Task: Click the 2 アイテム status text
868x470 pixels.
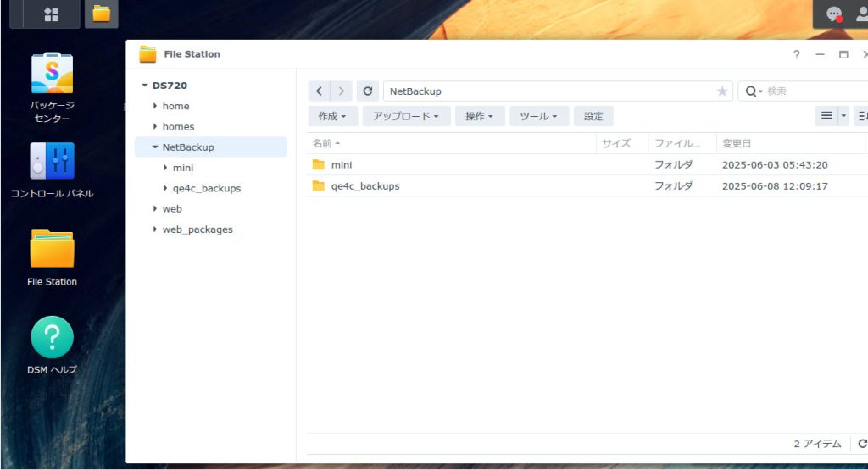Action: 817,444
